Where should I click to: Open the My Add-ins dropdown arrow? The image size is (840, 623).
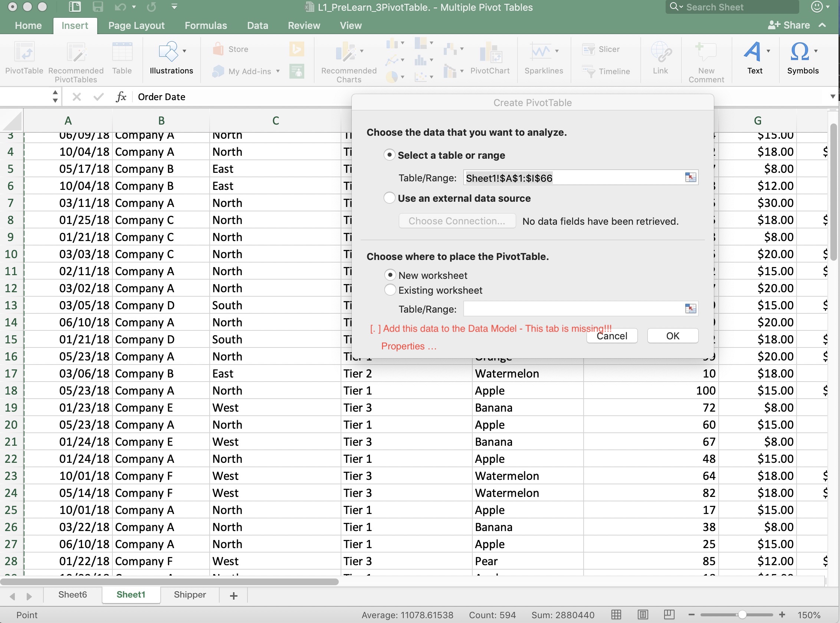278,71
